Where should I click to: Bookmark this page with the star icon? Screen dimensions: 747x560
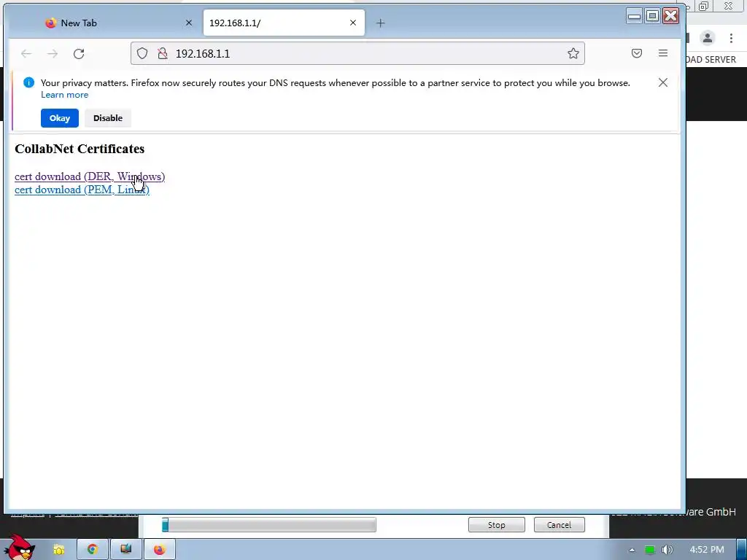(x=573, y=53)
